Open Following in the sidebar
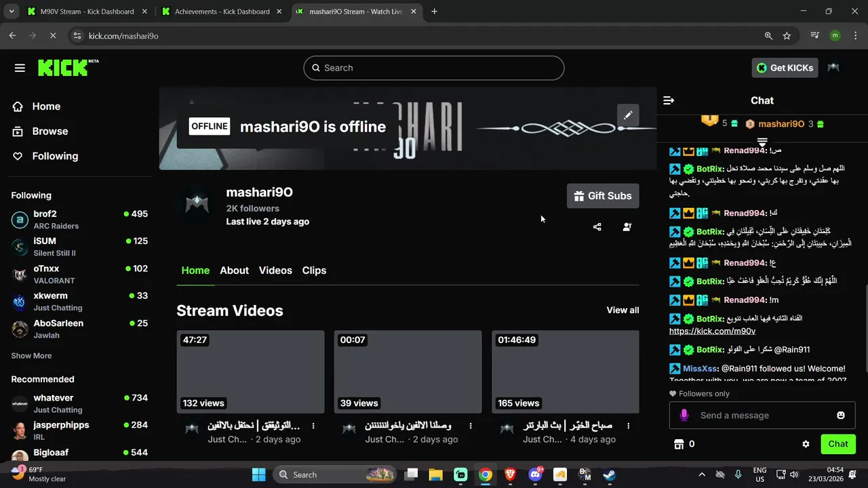The height and width of the screenshot is (488, 868). pos(45,156)
